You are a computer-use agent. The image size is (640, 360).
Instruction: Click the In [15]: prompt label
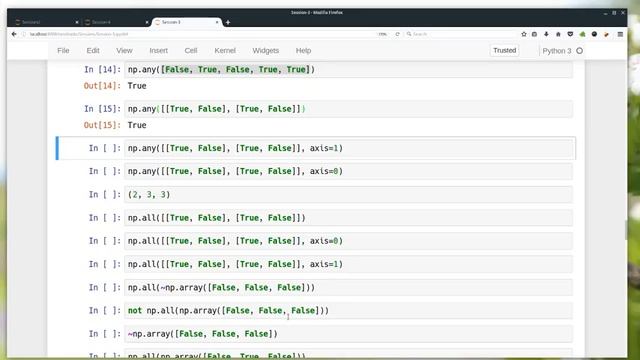pyautogui.click(x=102, y=109)
